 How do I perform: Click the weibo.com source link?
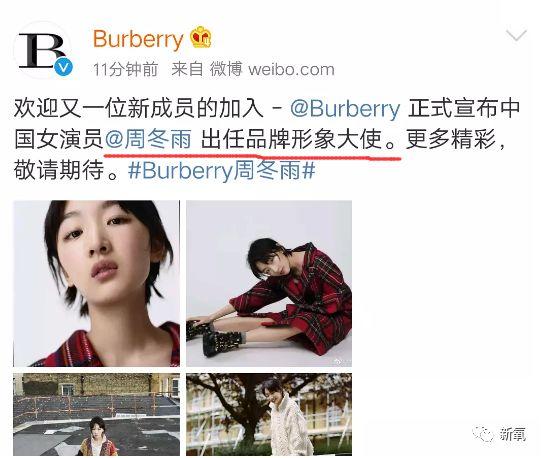click(291, 70)
